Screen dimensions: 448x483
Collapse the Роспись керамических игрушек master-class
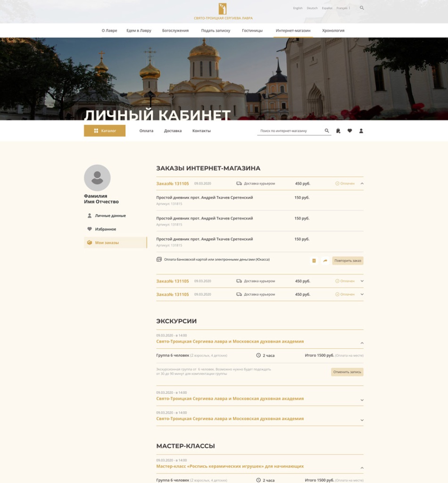click(362, 468)
